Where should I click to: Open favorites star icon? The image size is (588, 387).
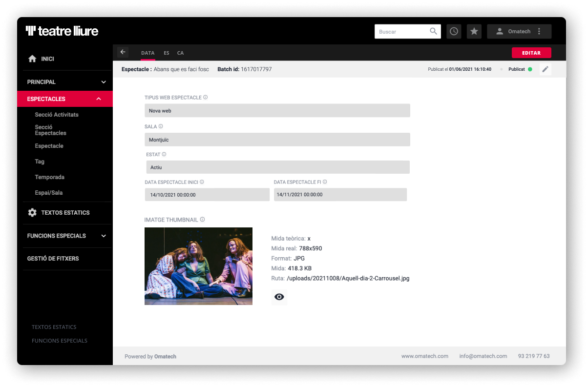pos(474,31)
